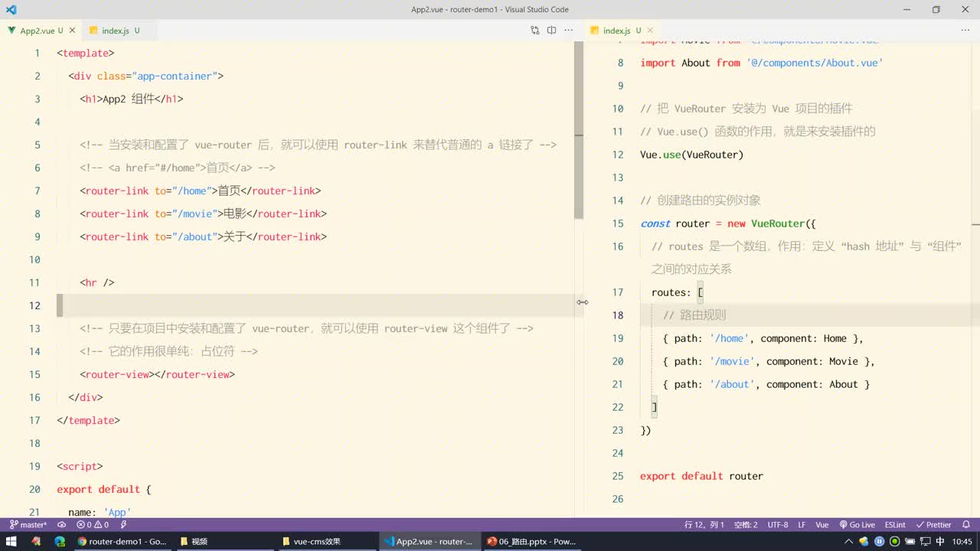Open more actions menu of left editor group
Image resolution: width=980 pixels, height=551 pixels.
pyautogui.click(x=568, y=31)
